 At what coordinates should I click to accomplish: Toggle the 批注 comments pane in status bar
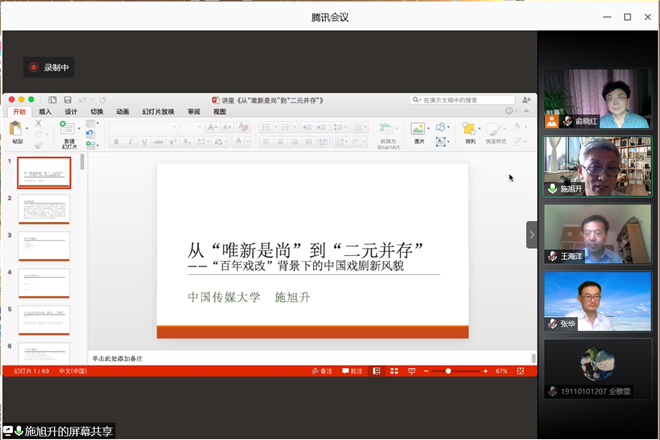(352, 371)
